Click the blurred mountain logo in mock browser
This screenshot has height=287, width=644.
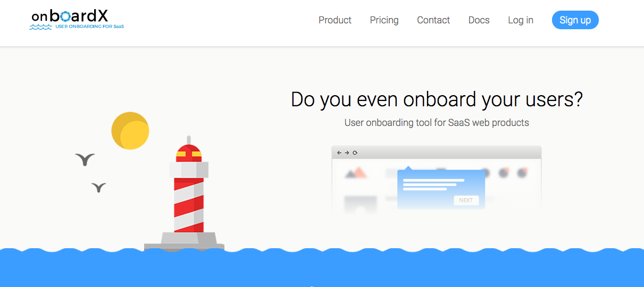tap(356, 173)
